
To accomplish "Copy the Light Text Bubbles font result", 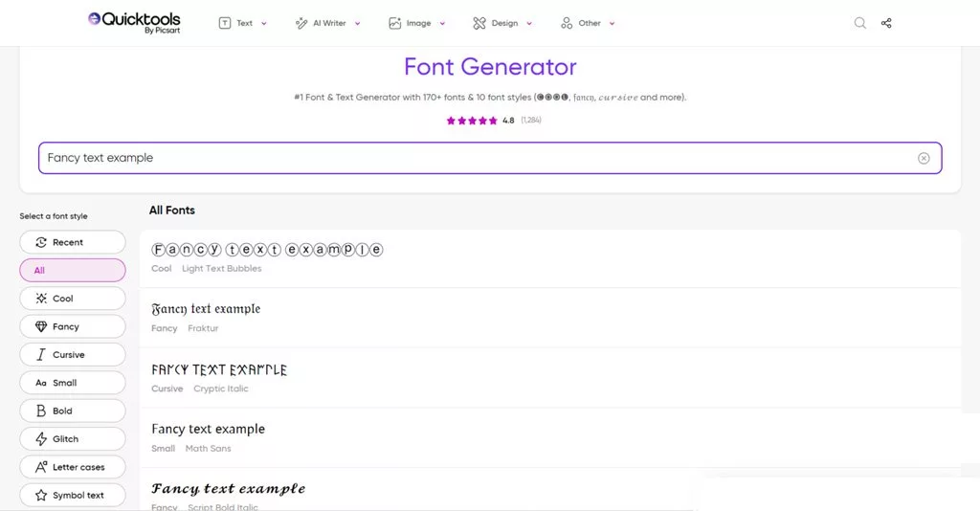I will pyautogui.click(x=267, y=250).
